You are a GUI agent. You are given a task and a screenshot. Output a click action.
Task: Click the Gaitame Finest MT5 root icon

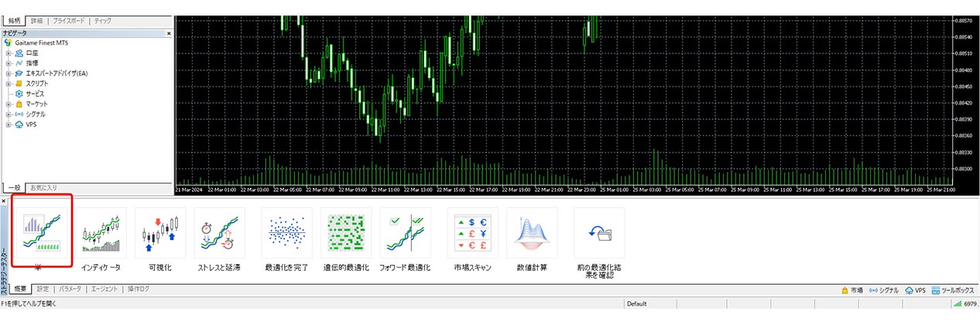tap(8, 43)
